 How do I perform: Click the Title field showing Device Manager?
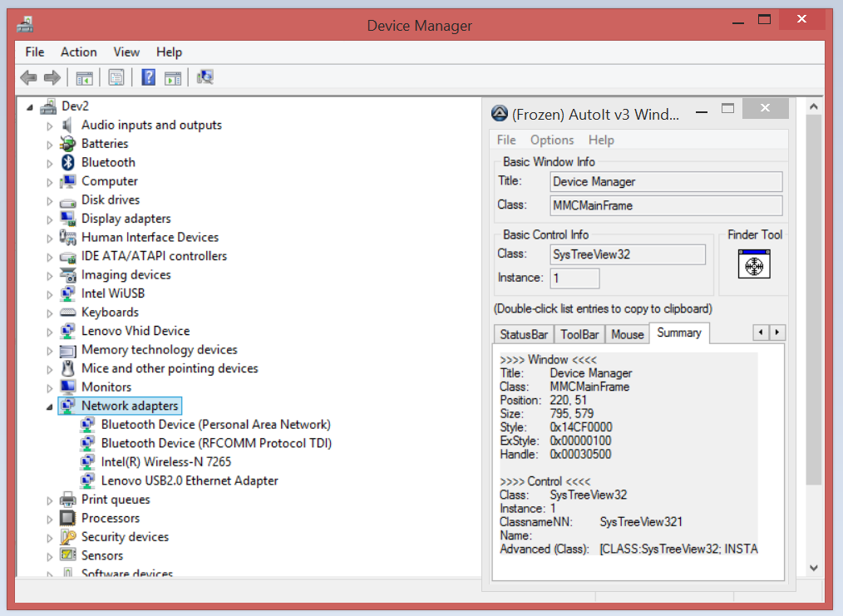[666, 182]
